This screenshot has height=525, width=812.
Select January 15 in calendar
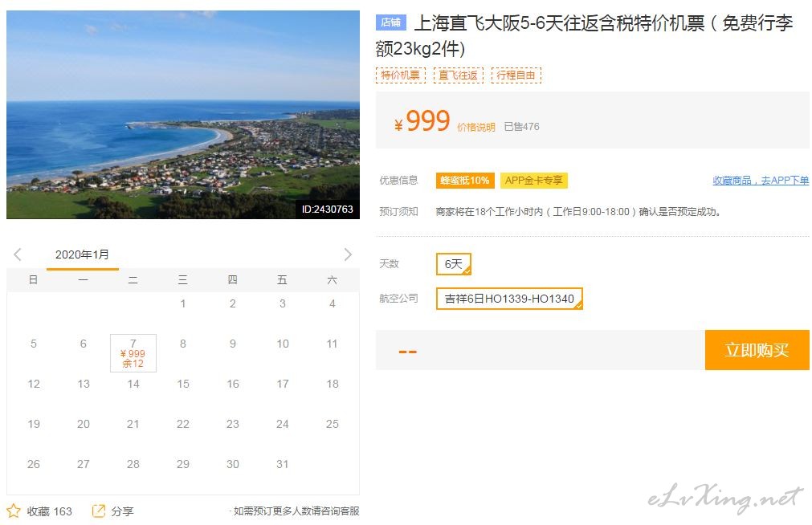[x=183, y=384]
